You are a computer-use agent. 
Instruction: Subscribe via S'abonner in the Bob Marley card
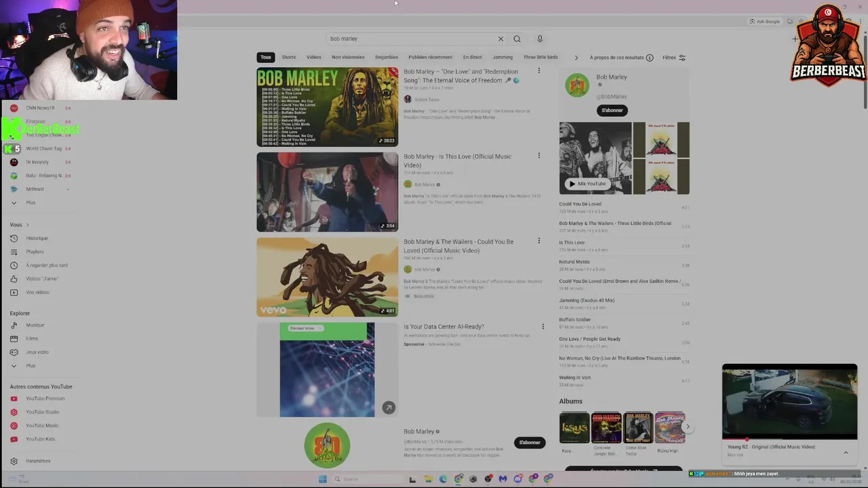coord(612,110)
